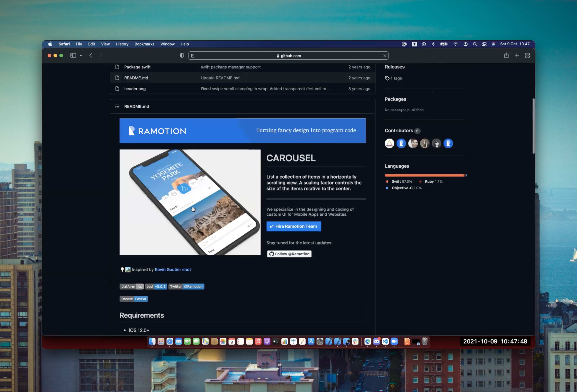Click the pod v5.0.2 badge
The width and height of the screenshot is (577, 392).
coord(156,286)
